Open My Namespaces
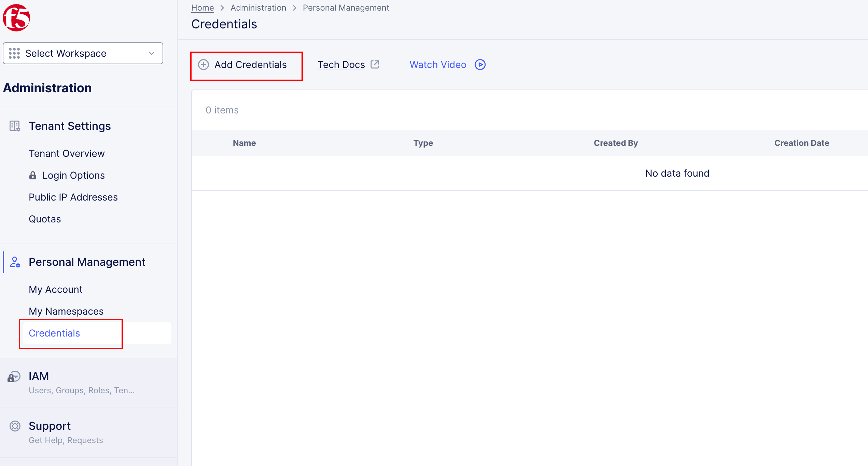Screen dimensions: 868x466 (x=66, y=311)
